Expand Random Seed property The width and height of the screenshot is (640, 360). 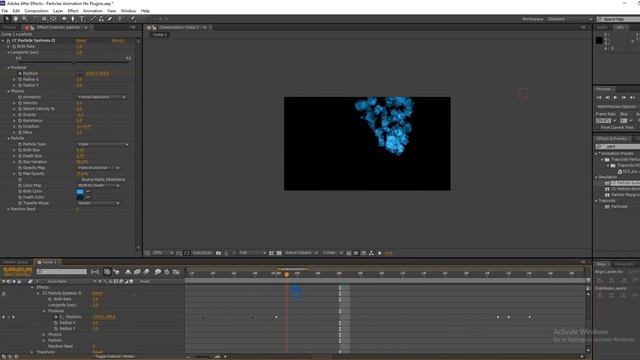coord(8,209)
